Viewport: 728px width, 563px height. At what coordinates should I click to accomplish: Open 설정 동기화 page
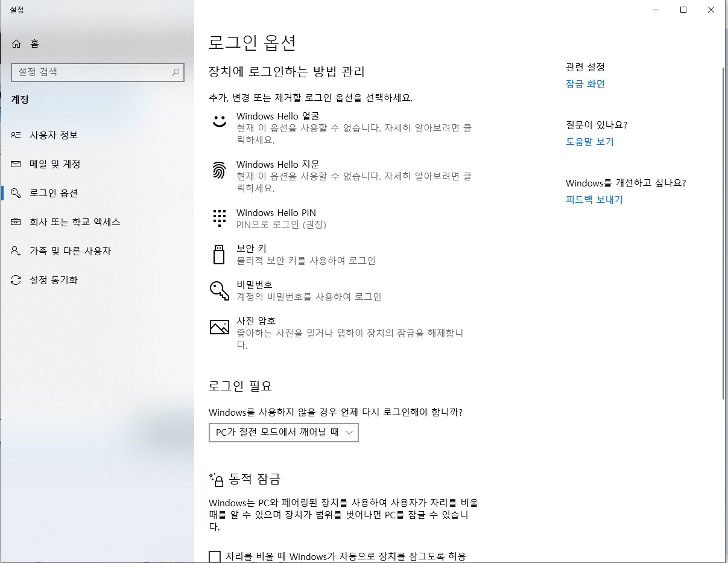pyautogui.click(x=97, y=280)
